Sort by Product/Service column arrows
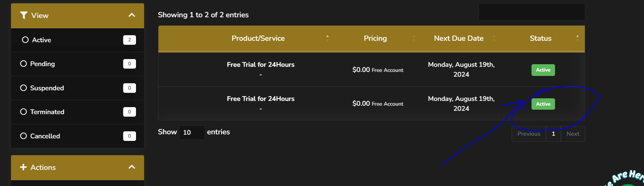644x186 pixels. coord(327,38)
